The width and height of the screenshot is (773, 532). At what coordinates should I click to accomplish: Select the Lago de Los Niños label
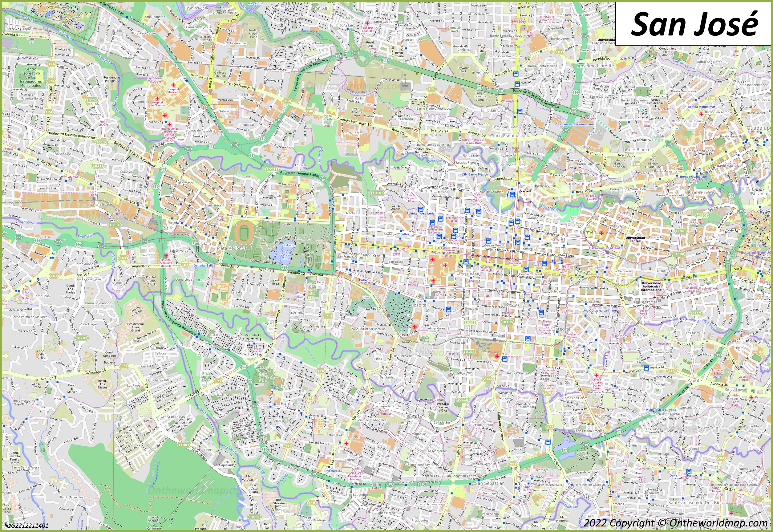285,254
